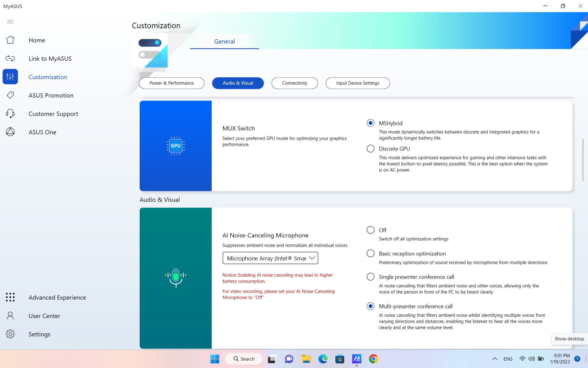The width and height of the screenshot is (588, 368).
Task: Click the Customization sliders icon
Action: coord(10,77)
